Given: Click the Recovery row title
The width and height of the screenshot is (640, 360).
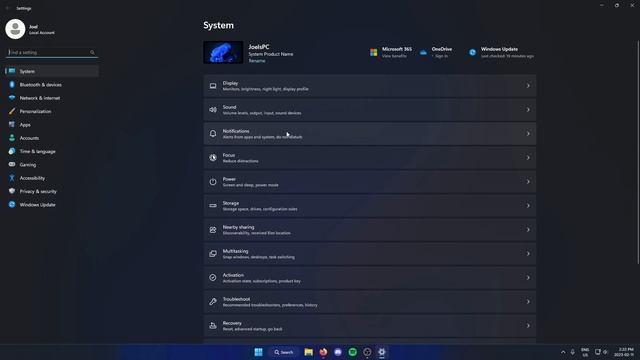Looking at the screenshot, I should click(232, 323).
